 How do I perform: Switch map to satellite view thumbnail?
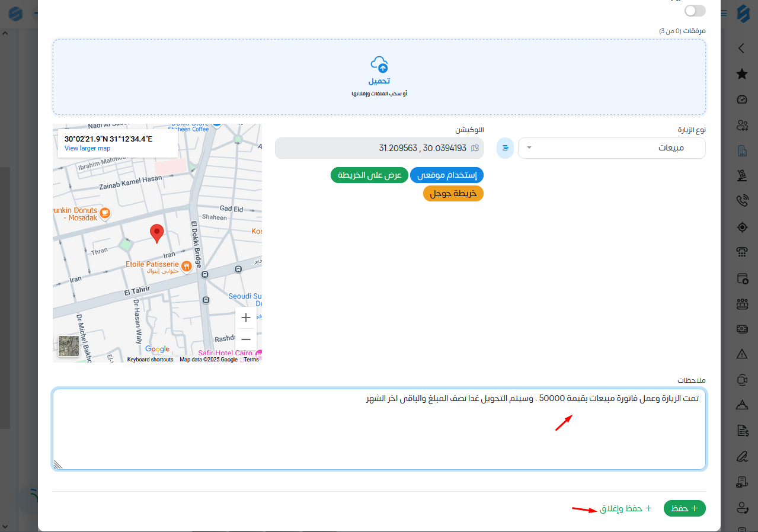pos(69,345)
